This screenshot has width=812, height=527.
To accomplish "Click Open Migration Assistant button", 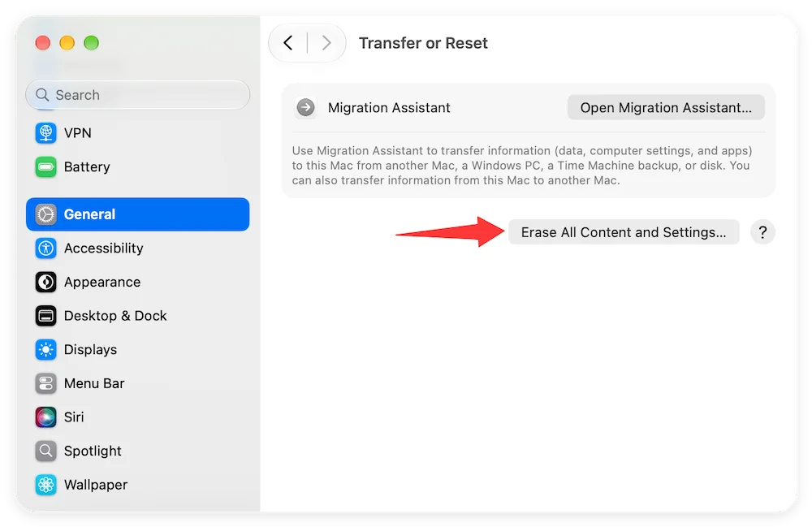I will (x=666, y=107).
